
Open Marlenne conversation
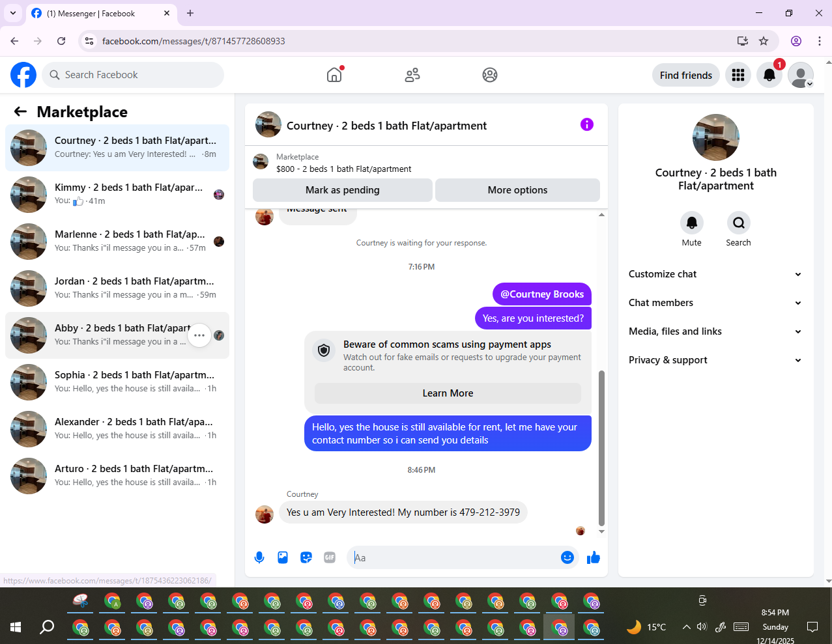(117, 242)
